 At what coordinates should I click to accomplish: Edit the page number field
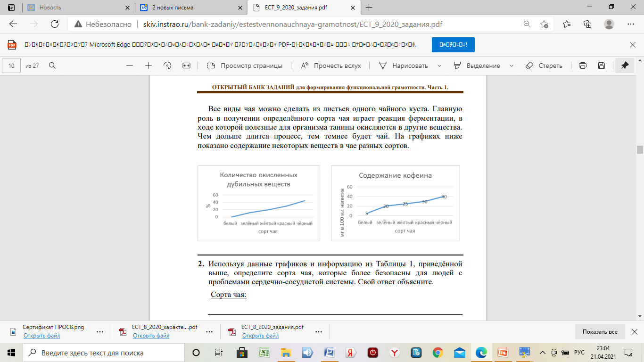click(x=12, y=66)
